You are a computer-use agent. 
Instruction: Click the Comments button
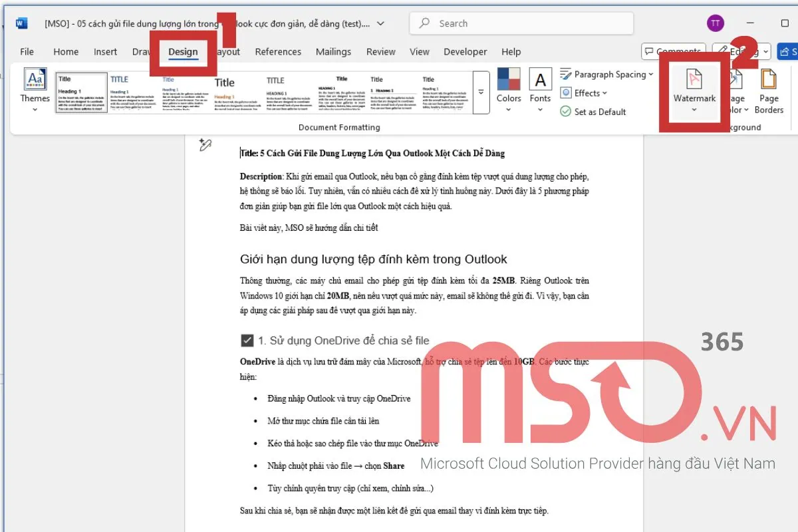tap(672, 52)
